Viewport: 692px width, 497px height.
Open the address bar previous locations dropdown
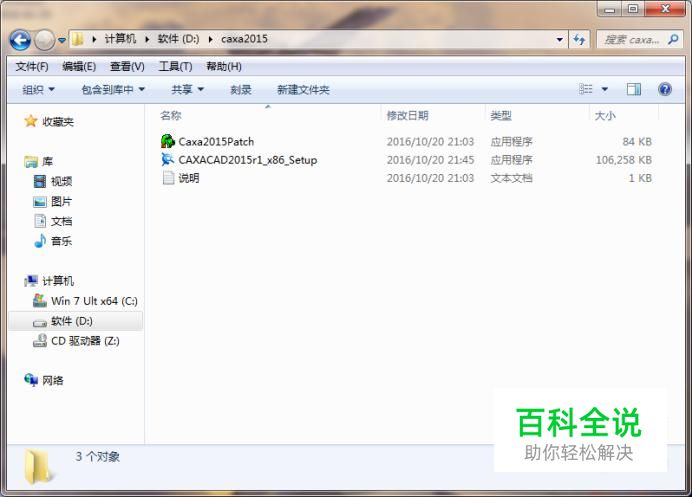(x=560, y=40)
